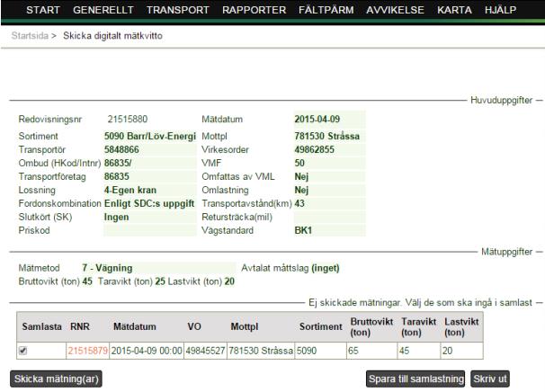Viewport: 545px width, 392px height.
Task: Click the Omlastning value Nej
Action: point(329,190)
